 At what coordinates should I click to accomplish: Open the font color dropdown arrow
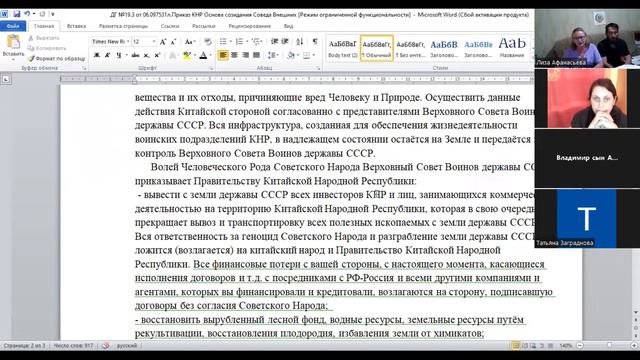point(211,55)
